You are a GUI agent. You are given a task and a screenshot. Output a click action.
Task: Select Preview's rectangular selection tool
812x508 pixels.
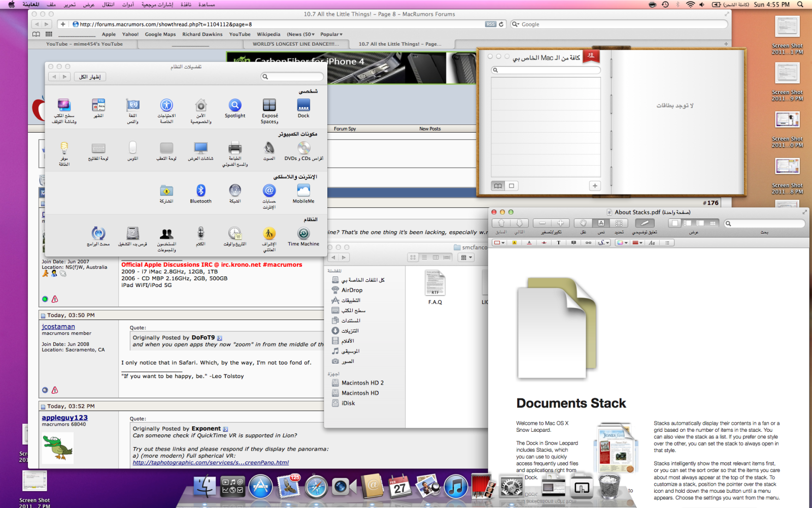[619, 223]
